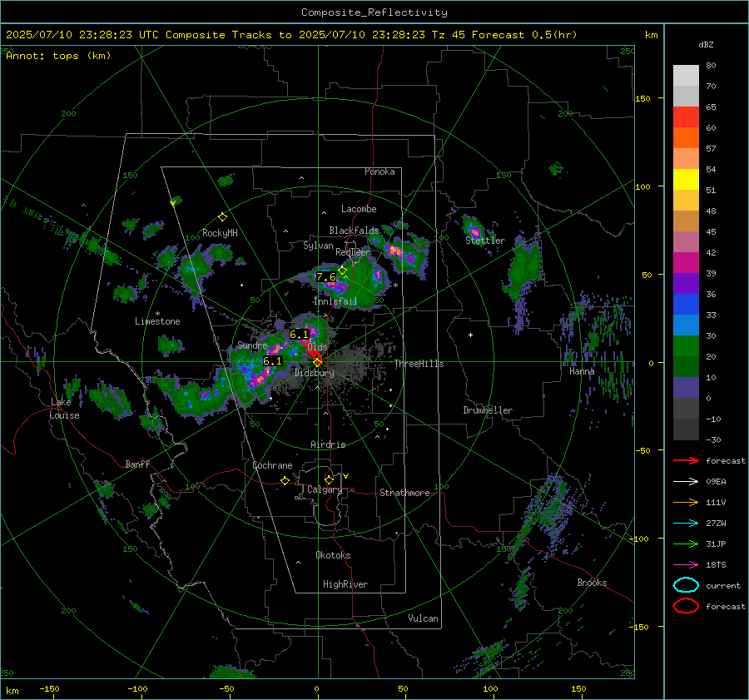Click the Lake Louise label
The height and width of the screenshot is (700, 749).
(65, 409)
